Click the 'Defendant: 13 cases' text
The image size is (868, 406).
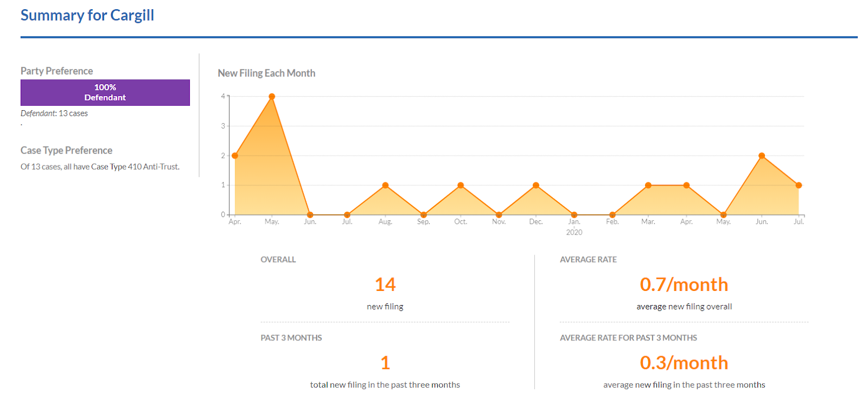(x=54, y=113)
